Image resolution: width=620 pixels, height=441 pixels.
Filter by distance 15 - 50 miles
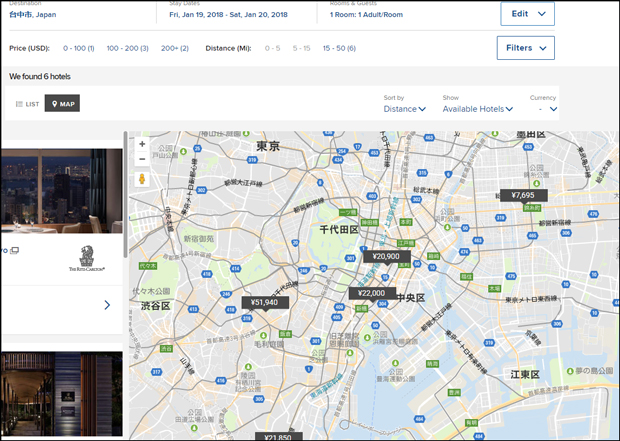coord(337,48)
